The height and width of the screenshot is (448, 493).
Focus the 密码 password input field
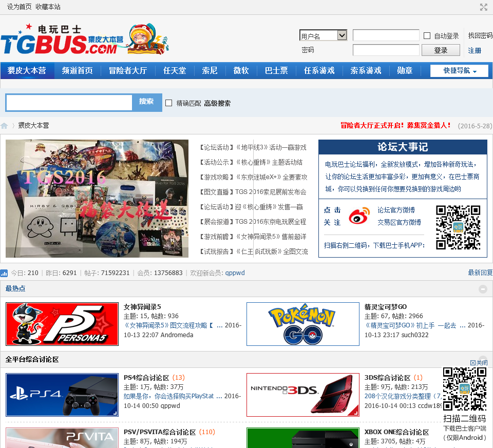[386, 50]
